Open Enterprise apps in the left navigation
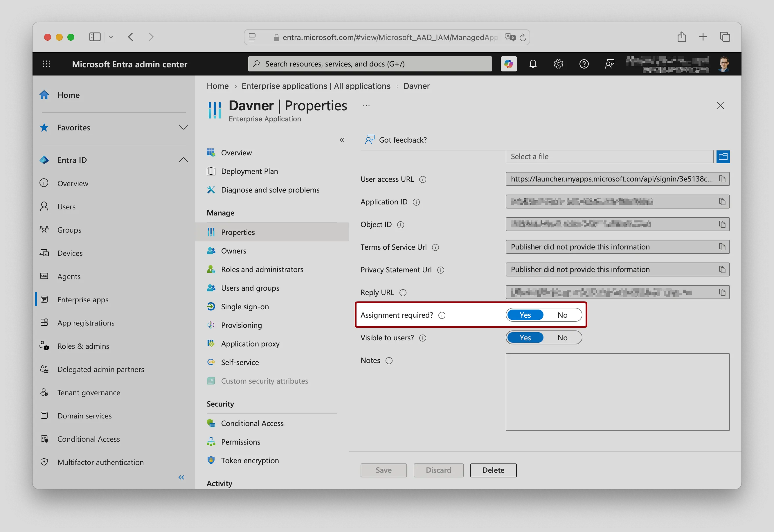Image resolution: width=774 pixels, height=532 pixels. [83, 300]
